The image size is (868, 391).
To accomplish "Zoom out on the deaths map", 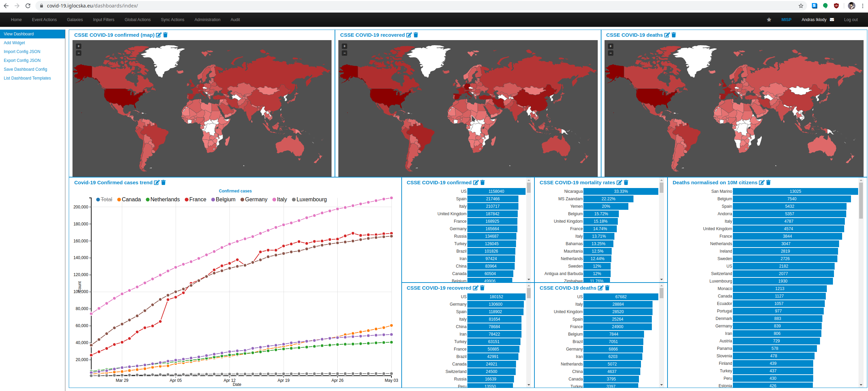I will click(610, 53).
